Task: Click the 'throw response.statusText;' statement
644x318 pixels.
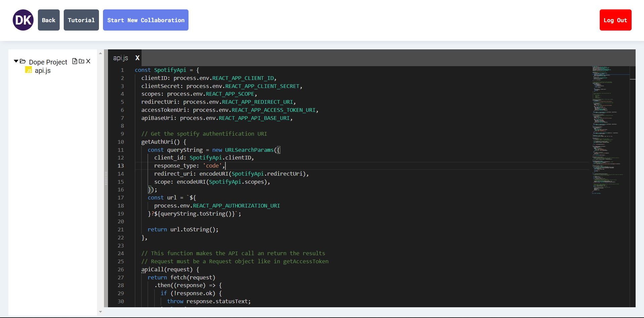Action: (x=209, y=302)
